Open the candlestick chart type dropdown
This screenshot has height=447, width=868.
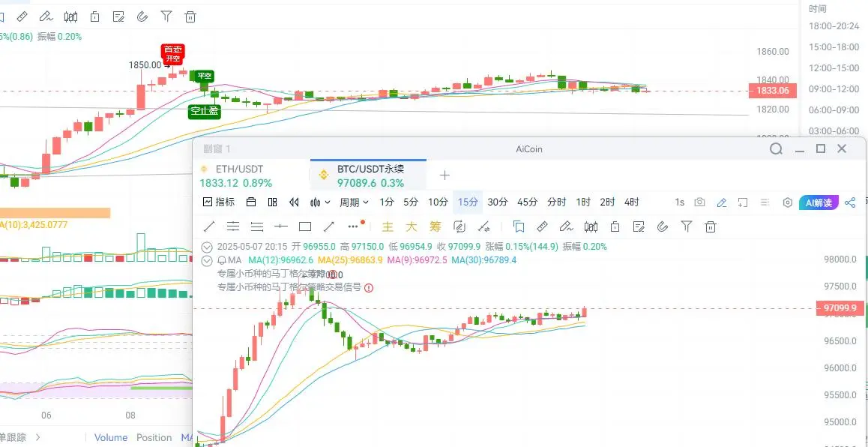tap(321, 202)
